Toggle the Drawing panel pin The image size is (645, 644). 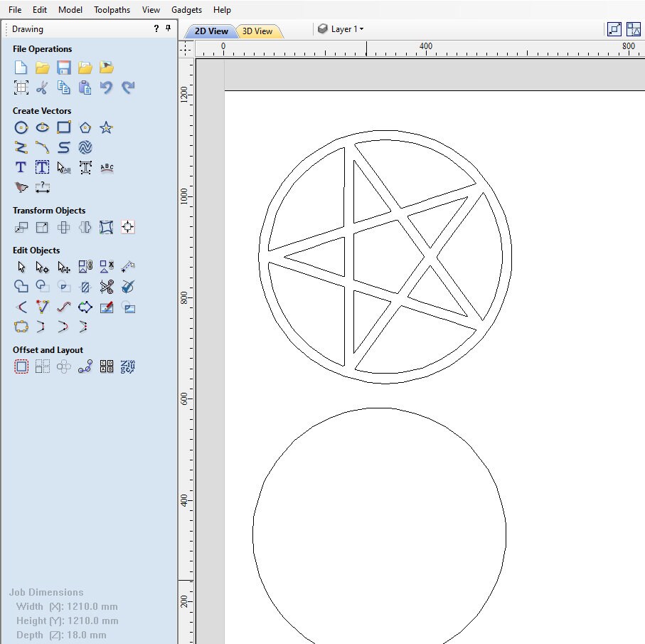tap(168, 28)
